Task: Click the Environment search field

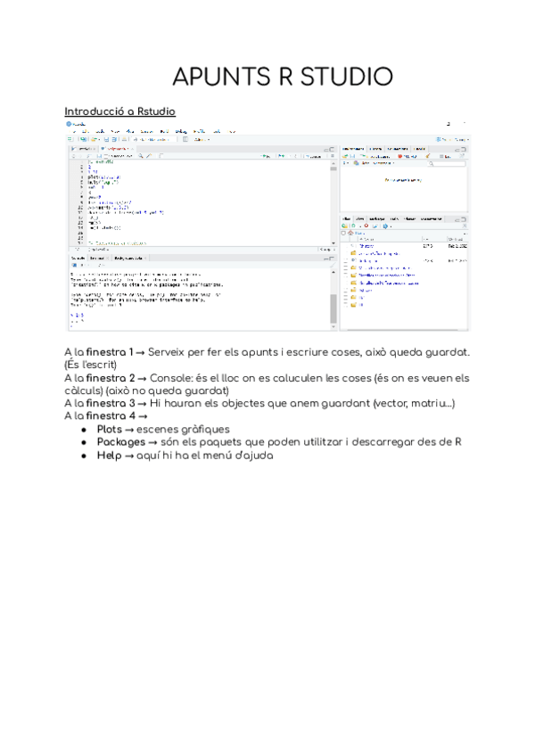Action: [x=446, y=164]
